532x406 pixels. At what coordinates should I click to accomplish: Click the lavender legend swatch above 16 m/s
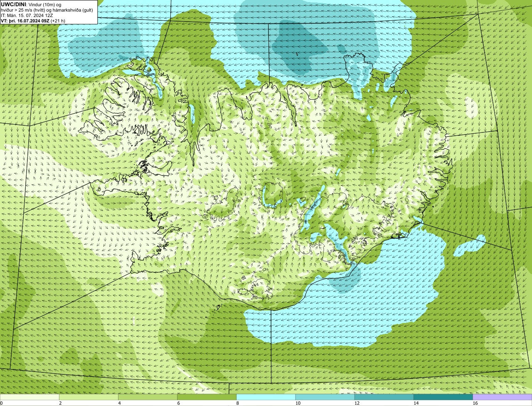pos(502,397)
